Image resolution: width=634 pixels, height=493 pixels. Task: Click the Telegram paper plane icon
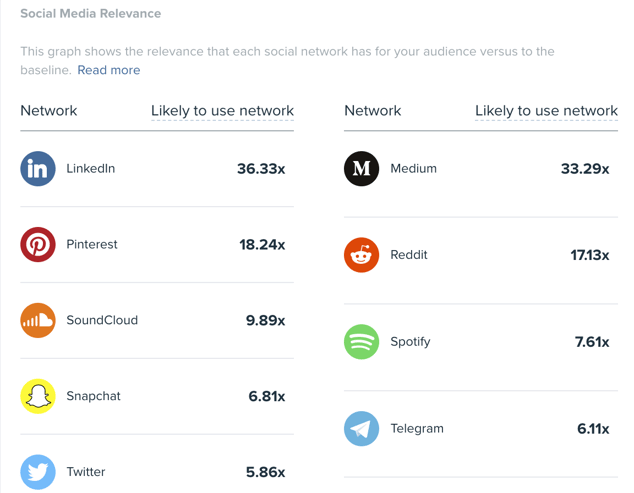pos(361,429)
